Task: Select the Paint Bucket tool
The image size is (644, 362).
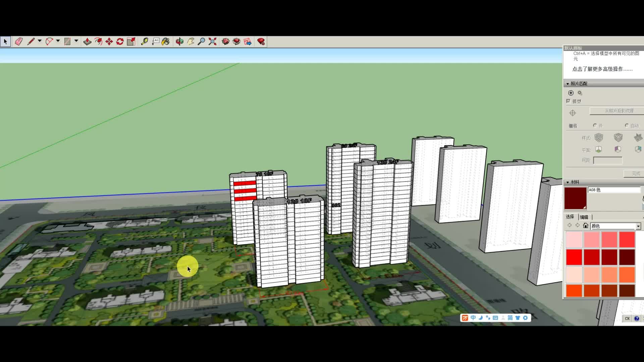Action: [x=166, y=42]
